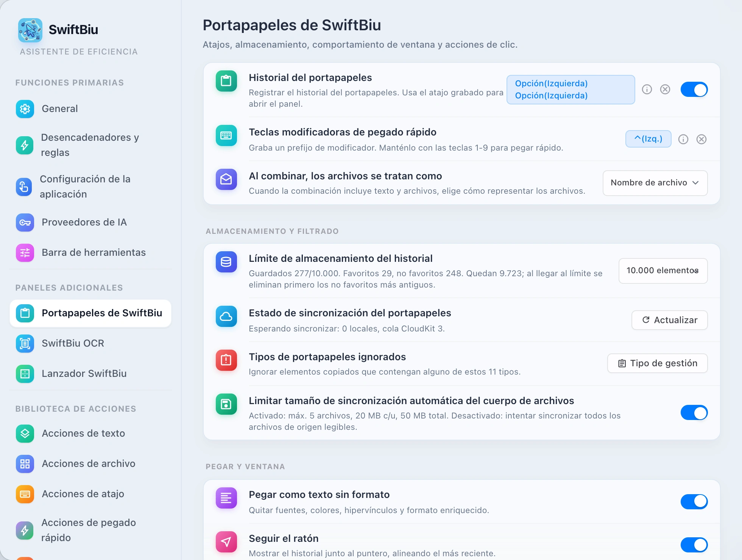The image size is (742, 560).
Task: Click the SwiftBiu app logo icon
Action: click(30, 30)
